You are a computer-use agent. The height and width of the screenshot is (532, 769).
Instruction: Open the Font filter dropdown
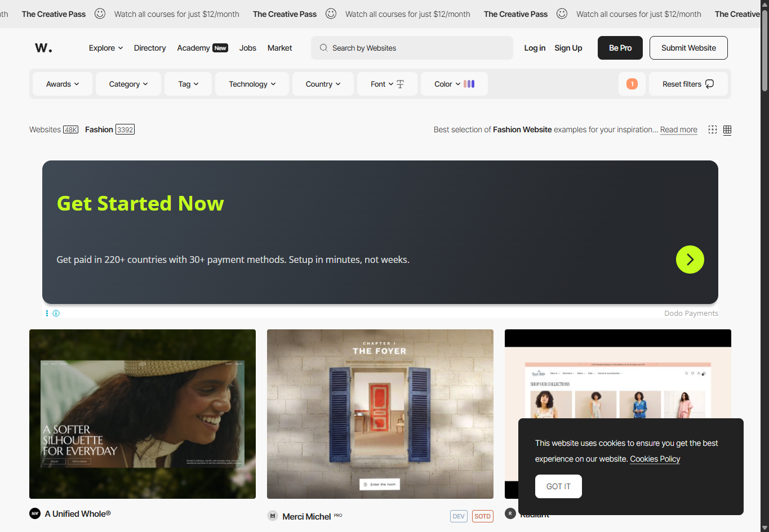click(387, 84)
